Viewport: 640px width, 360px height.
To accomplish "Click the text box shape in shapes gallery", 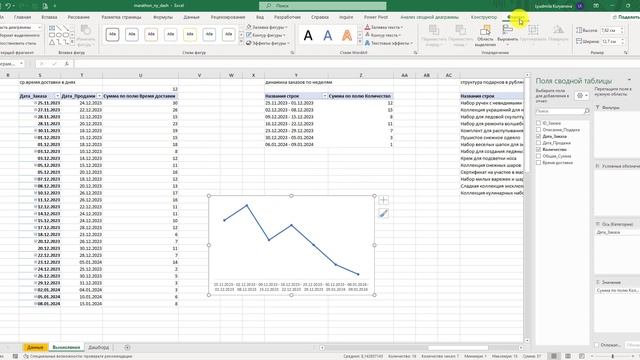I will (52, 28).
